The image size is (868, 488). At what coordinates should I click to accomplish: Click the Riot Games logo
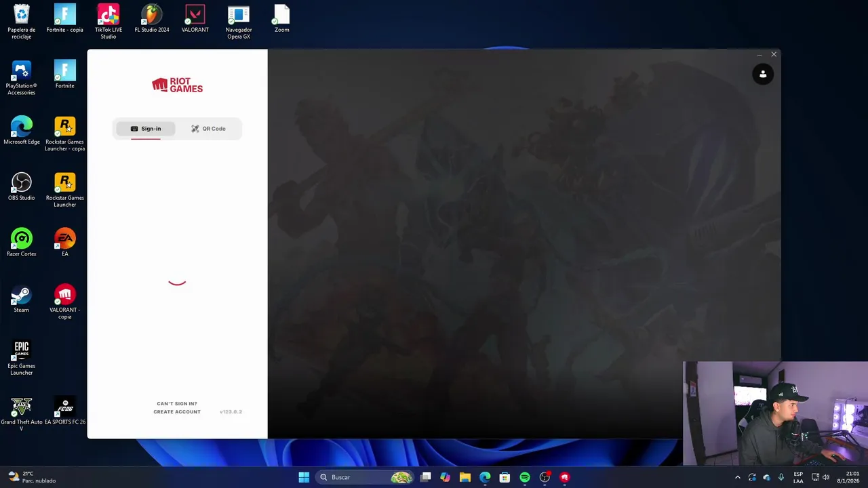click(x=177, y=85)
